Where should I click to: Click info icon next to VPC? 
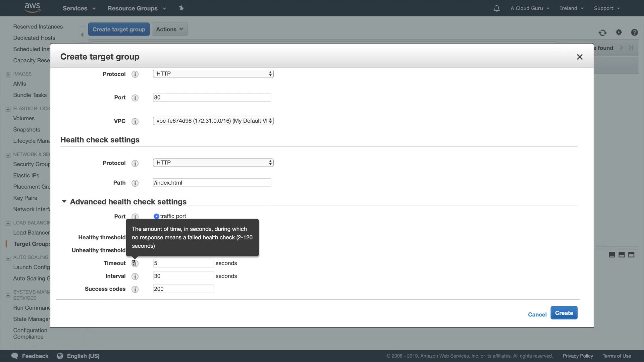(135, 122)
